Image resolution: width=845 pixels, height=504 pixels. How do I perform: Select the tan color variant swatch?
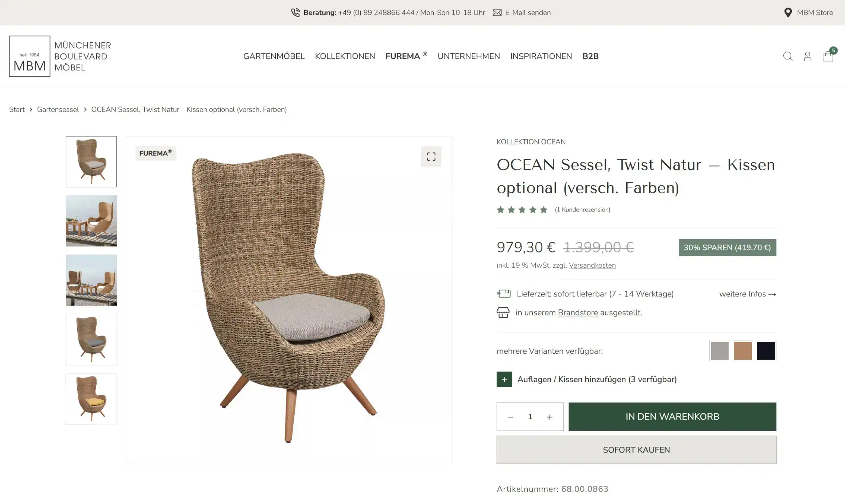[x=743, y=350]
